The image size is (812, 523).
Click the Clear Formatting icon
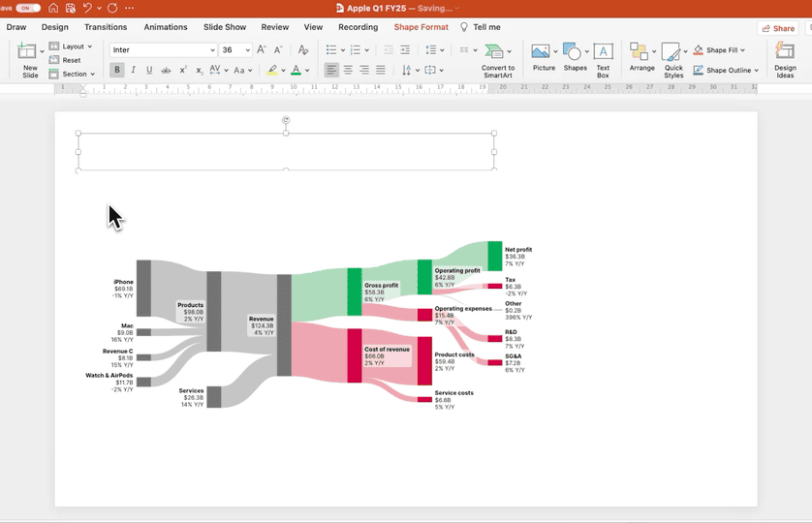(303, 49)
